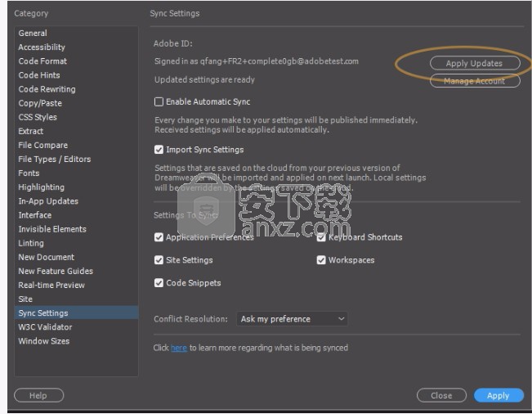Image resolution: width=532 pixels, height=414 pixels.
Task: Select New Feature Guides category
Action: coord(76,271)
